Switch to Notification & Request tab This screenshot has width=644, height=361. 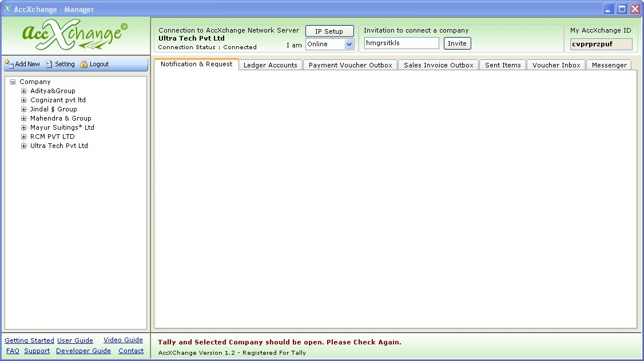coord(196,64)
